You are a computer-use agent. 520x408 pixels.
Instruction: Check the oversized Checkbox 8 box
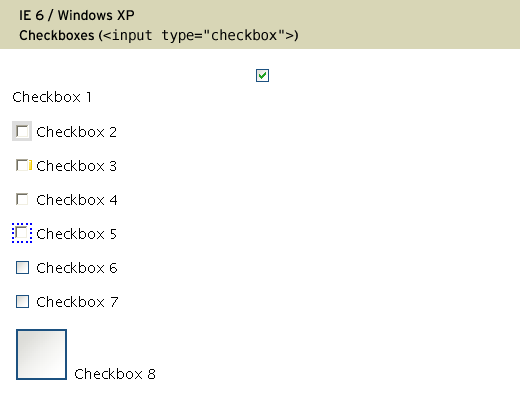coord(41,354)
